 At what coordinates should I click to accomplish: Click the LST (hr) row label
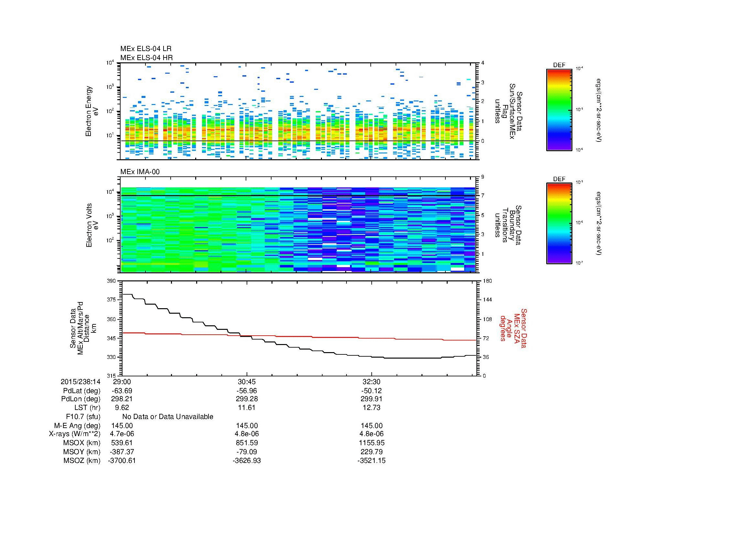click(87, 408)
